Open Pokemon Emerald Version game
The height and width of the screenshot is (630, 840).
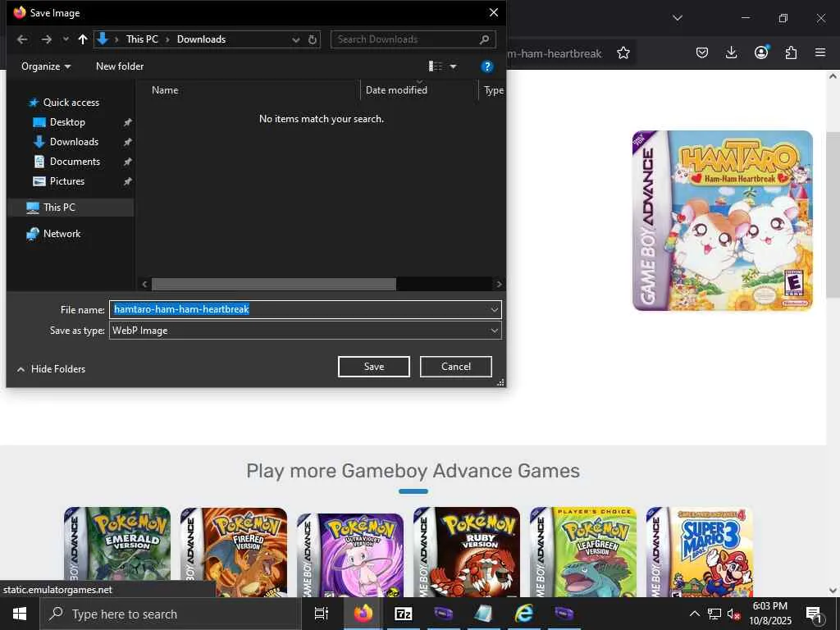point(117,552)
